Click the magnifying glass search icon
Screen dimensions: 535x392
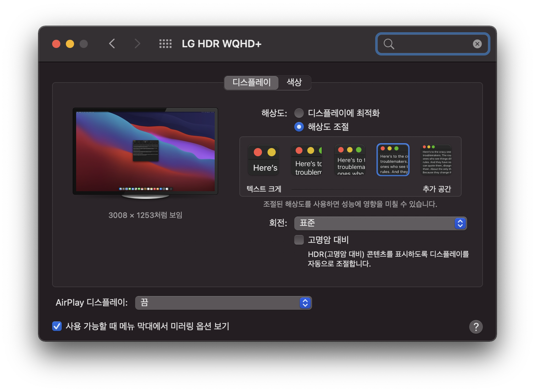(389, 44)
